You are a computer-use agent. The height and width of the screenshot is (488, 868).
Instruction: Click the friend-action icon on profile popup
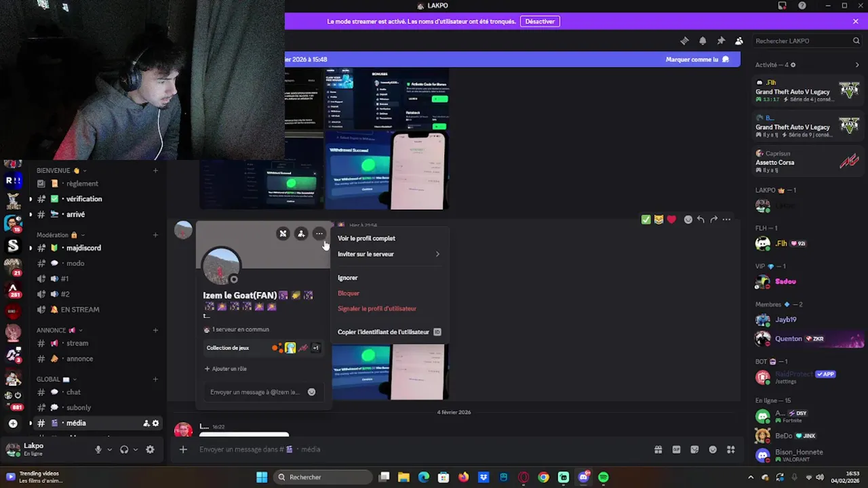pyautogui.click(x=301, y=234)
